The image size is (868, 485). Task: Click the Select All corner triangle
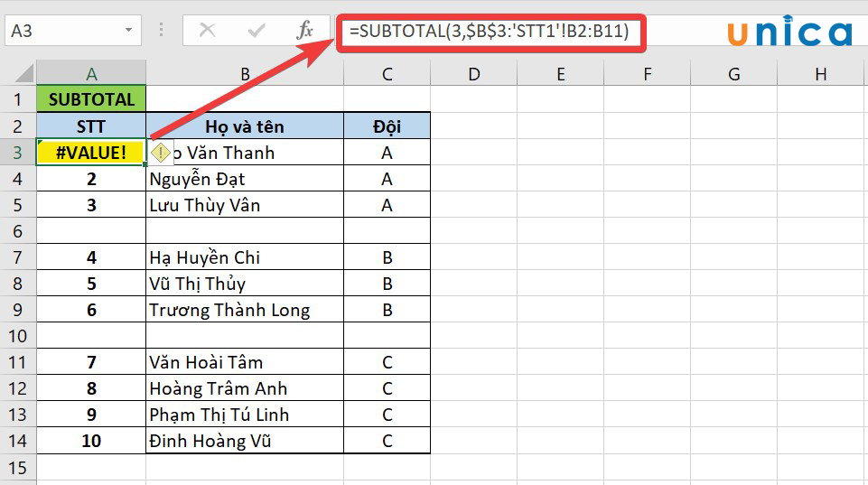[x=24, y=74]
